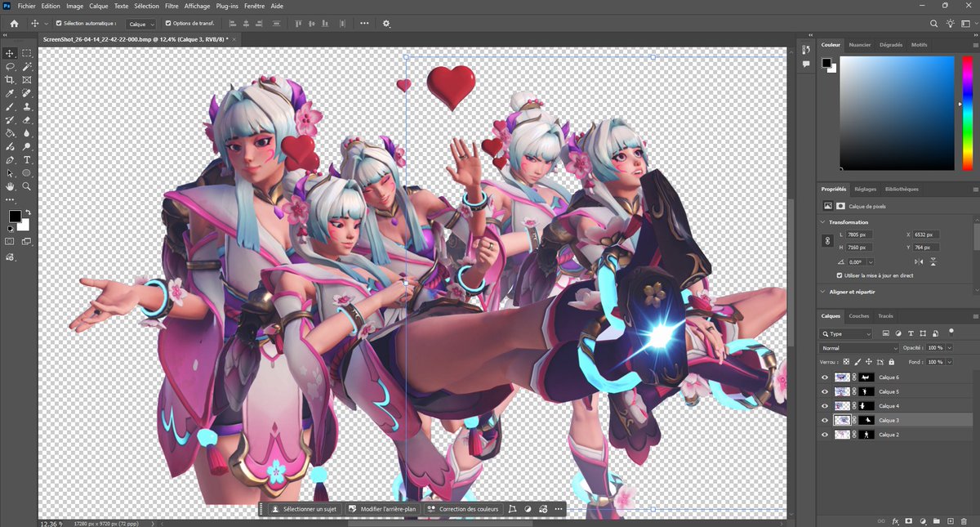Open the layer filter Type dropdown
The width and height of the screenshot is (980, 527).
coord(846,333)
